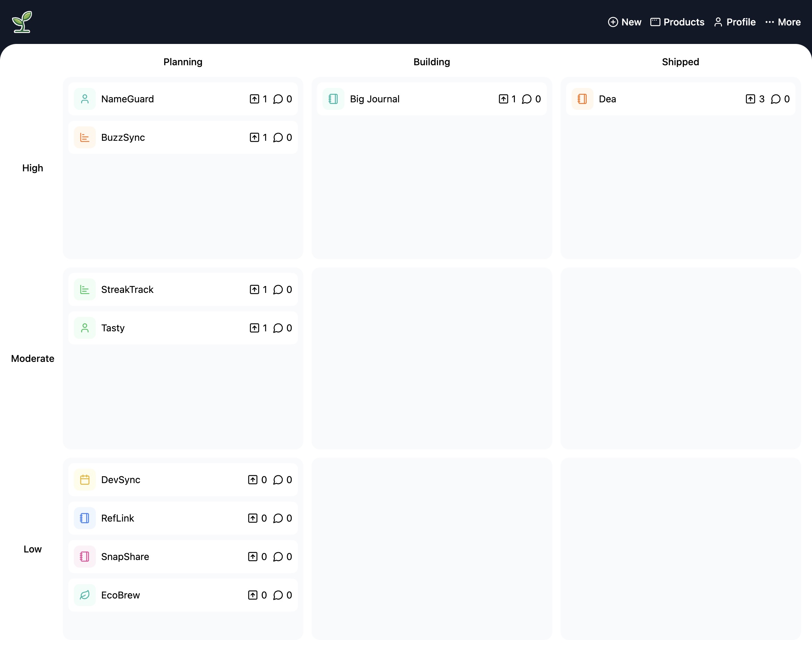Open comments on Dea

pyautogui.click(x=780, y=99)
